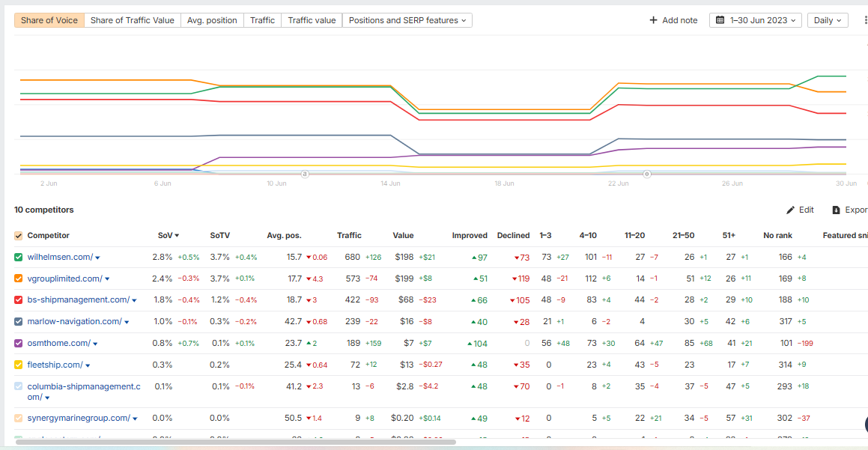
Task: Click the pencil Edit icon
Action: click(790, 210)
